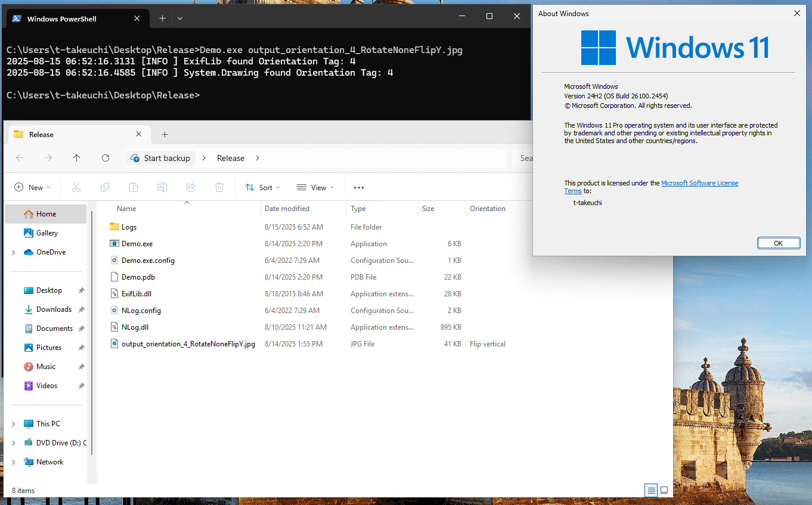Open a new PowerShell tab with plus
812x505 pixels.
point(162,18)
